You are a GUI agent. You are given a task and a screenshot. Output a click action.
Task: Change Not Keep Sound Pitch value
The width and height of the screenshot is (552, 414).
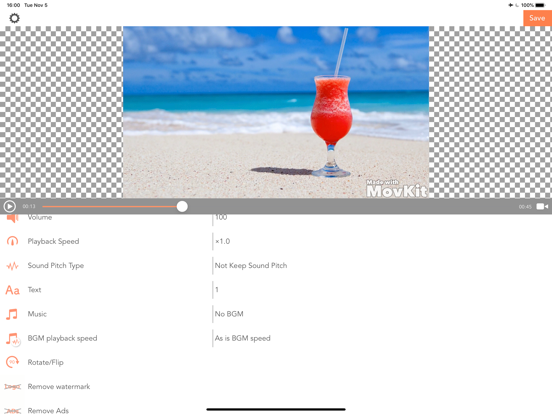point(251,265)
